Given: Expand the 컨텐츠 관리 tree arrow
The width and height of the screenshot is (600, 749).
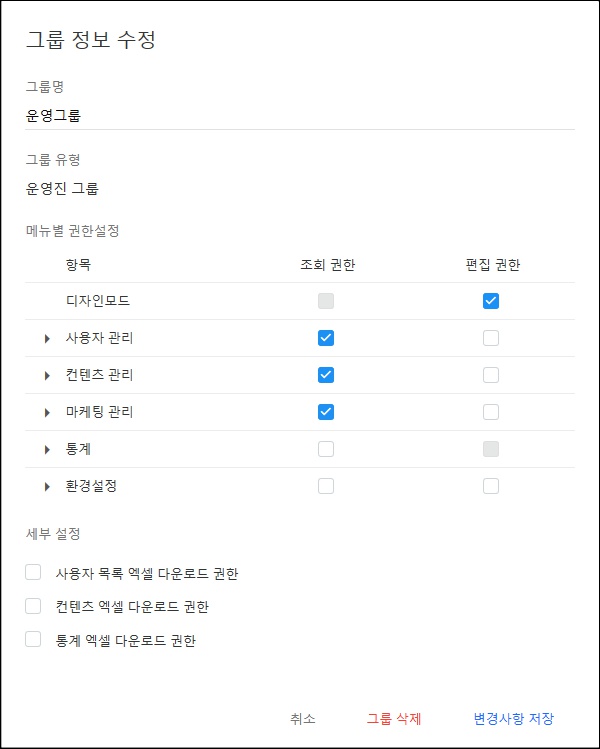Looking at the screenshot, I should coord(47,376).
